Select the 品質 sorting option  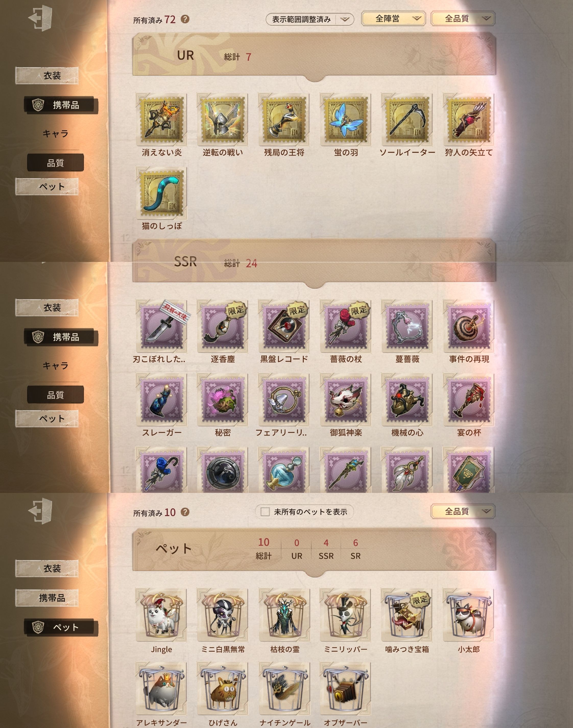tap(55, 163)
